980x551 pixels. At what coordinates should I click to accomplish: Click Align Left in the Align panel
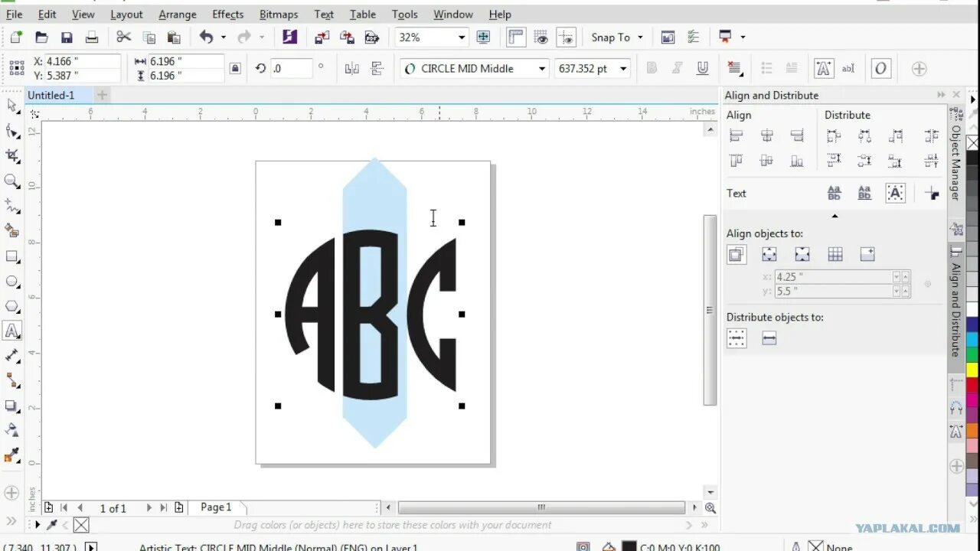(x=737, y=136)
